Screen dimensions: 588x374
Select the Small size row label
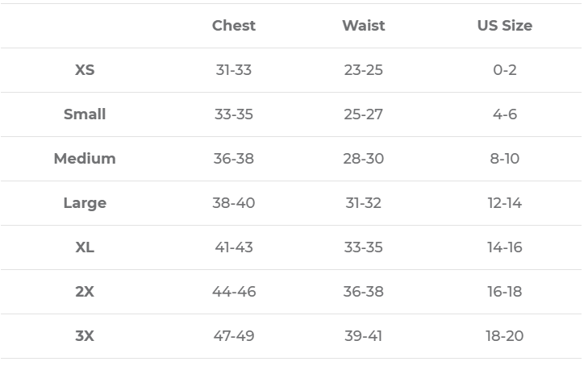(85, 114)
